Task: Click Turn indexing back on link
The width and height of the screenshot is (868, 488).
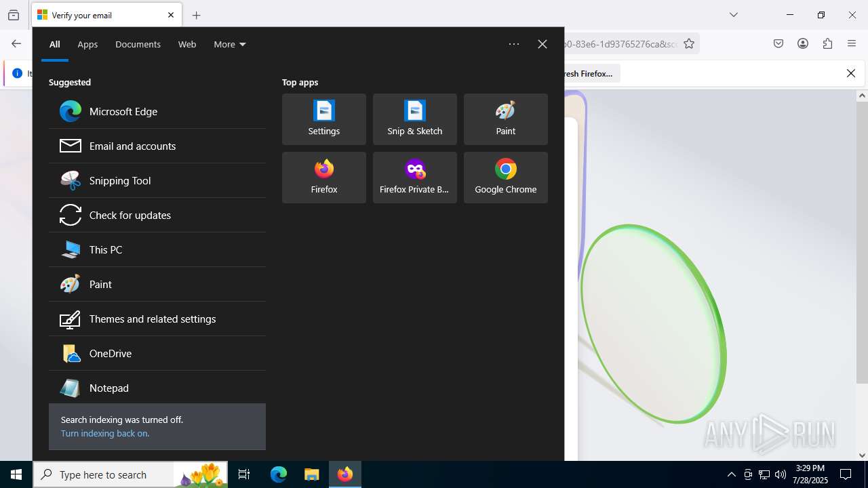Action: click(x=105, y=433)
